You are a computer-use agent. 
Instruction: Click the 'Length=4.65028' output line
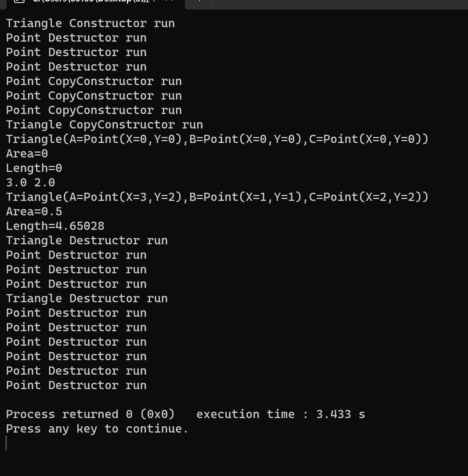tap(55, 226)
